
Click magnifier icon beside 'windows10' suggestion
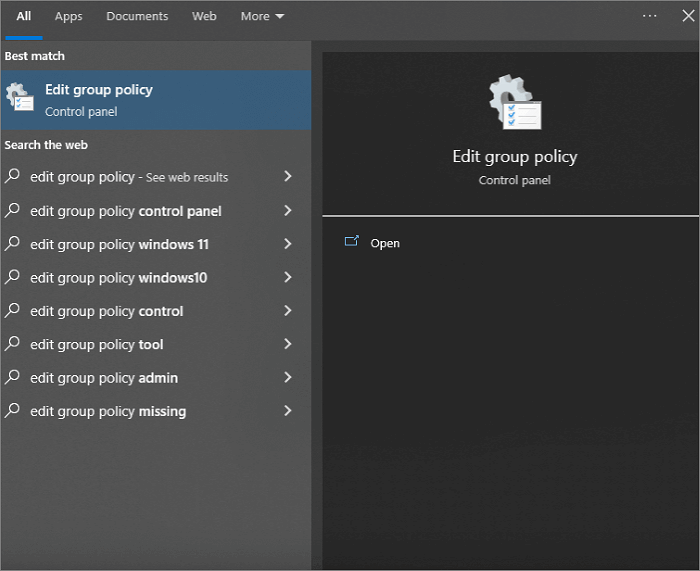[12, 277]
